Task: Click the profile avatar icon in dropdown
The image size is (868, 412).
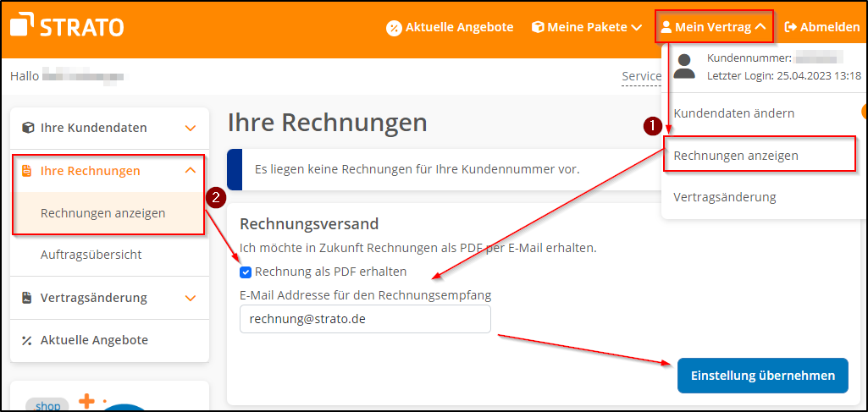Action: pos(684,66)
